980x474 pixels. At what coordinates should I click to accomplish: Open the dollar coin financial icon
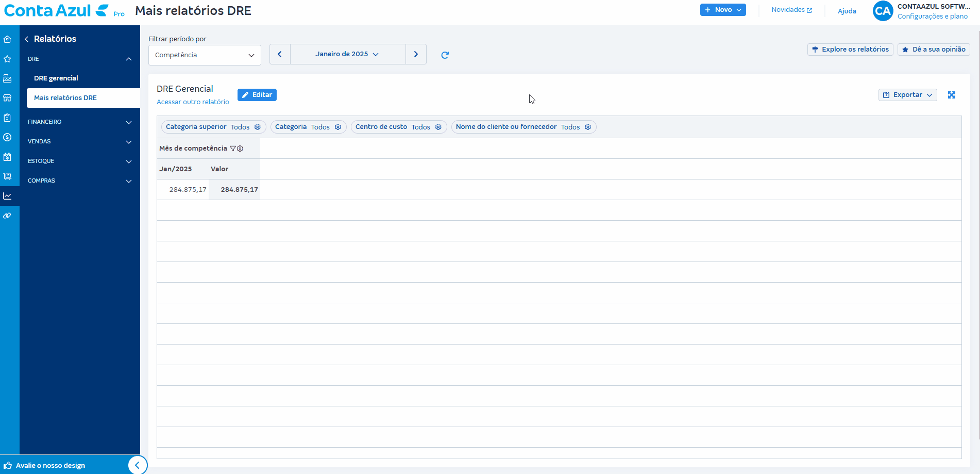pyautogui.click(x=7, y=137)
